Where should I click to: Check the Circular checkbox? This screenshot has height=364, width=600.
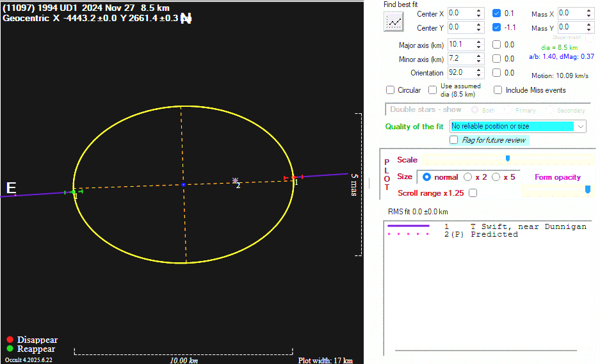coord(391,90)
